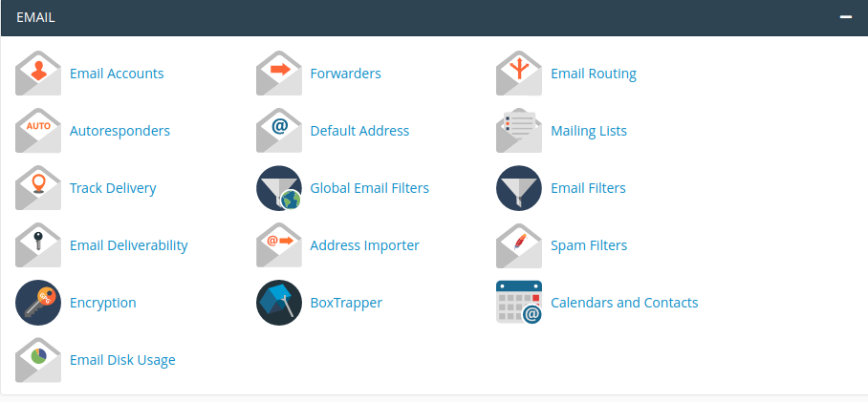This screenshot has width=868, height=402.
Task: Open the Calendars and Contacts calendar icon
Action: tap(519, 303)
